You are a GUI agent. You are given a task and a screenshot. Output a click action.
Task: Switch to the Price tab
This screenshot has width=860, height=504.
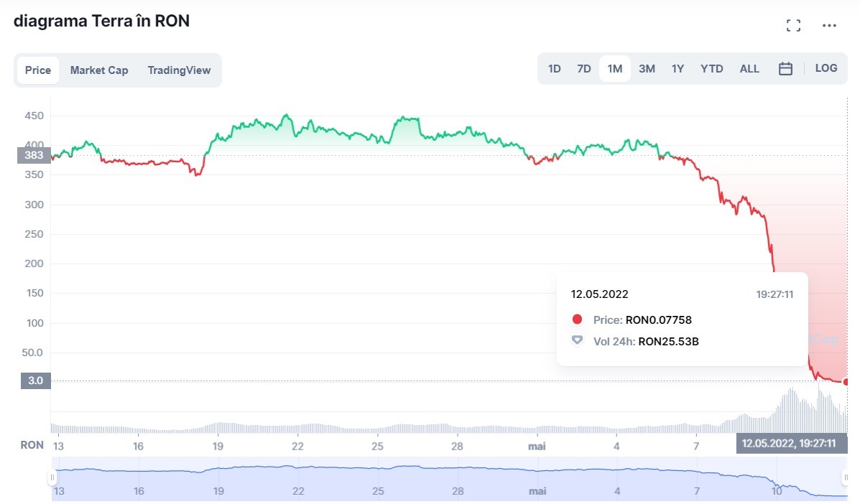point(38,70)
